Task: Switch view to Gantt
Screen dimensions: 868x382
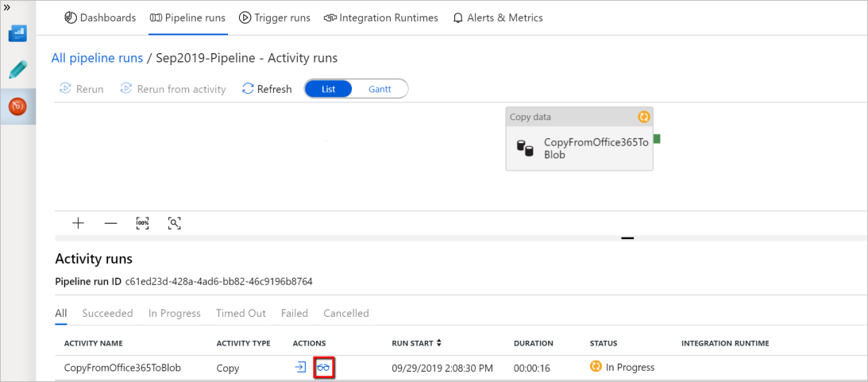Action: tap(380, 89)
